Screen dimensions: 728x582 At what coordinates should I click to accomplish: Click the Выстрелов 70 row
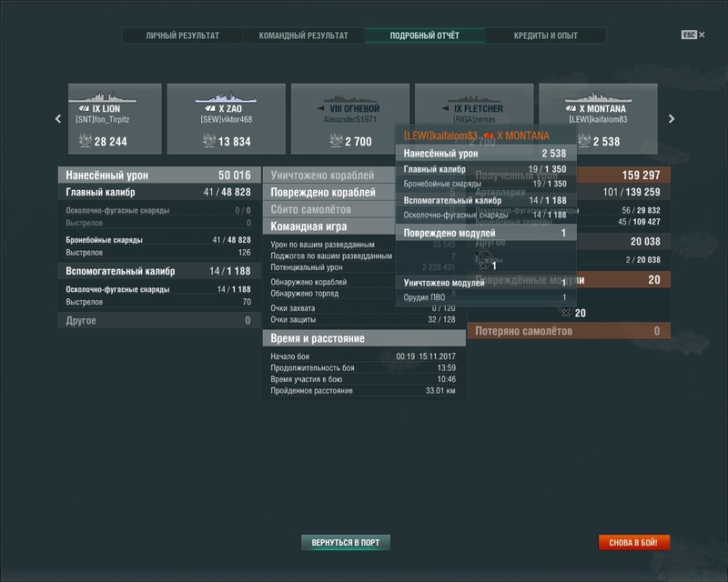[157, 302]
